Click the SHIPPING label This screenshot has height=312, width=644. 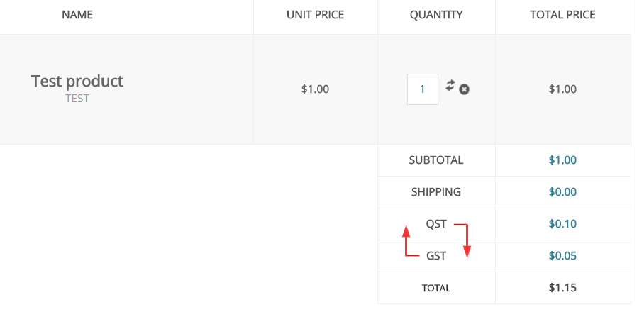pyautogui.click(x=436, y=192)
